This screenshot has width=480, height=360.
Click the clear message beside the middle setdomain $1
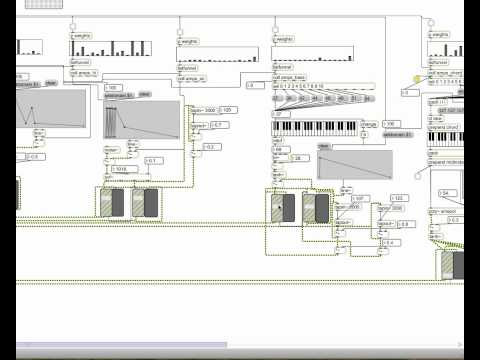coord(145,94)
